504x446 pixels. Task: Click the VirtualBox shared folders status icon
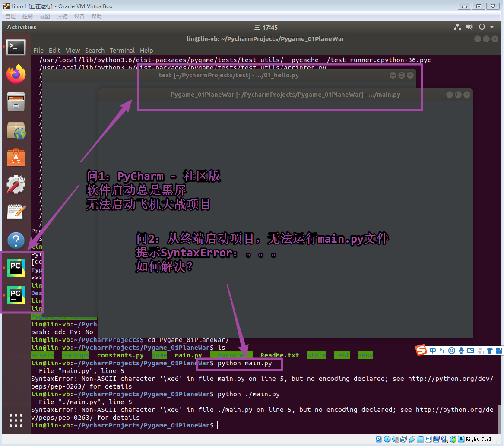pyautogui.click(x=420, y=439)
